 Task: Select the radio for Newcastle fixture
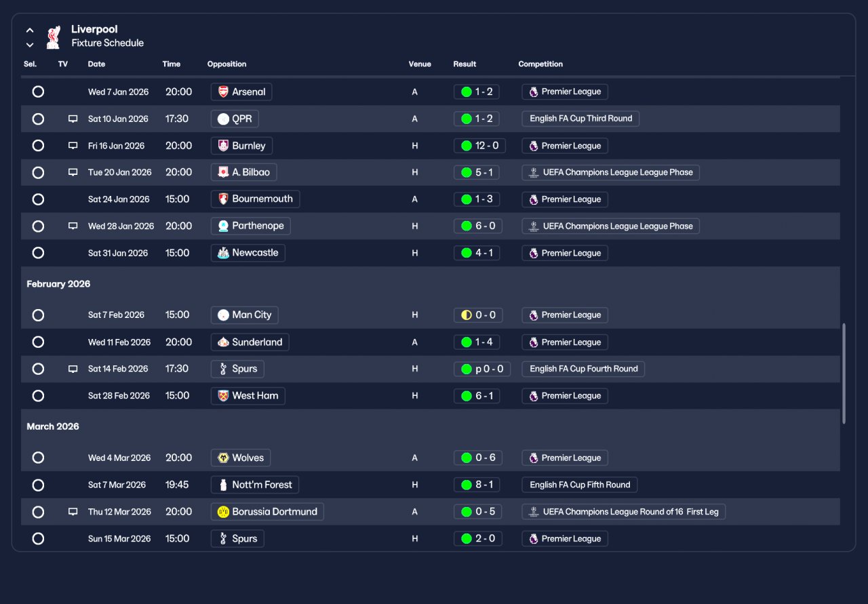(x=38, y=253)
